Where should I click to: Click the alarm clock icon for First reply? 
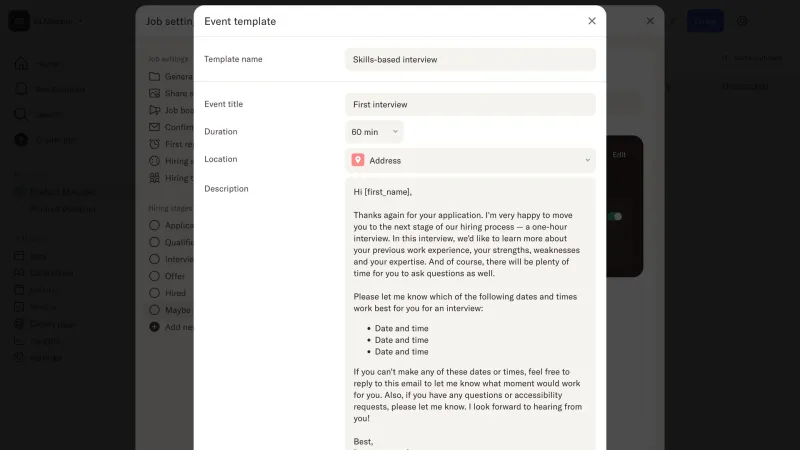(x=154, y=144)
